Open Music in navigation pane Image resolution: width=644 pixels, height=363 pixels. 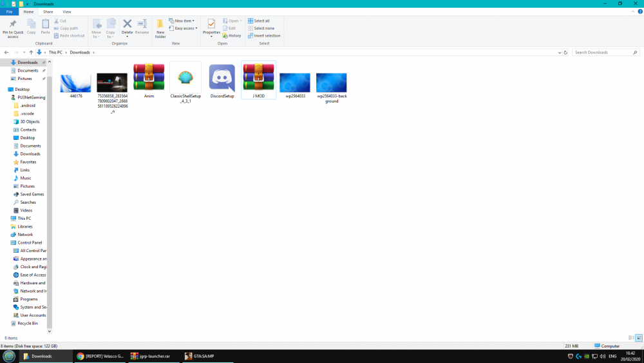[x=26, y=178]
